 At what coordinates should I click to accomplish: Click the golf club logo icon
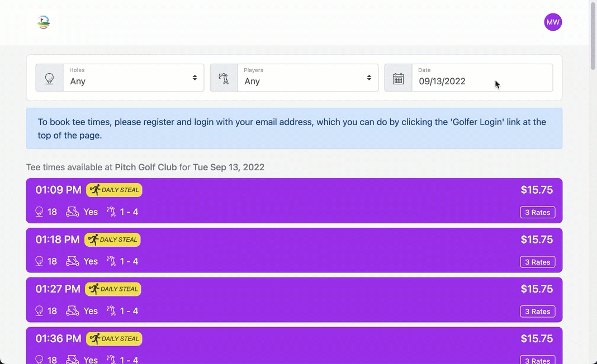click(x=44, y=22)
